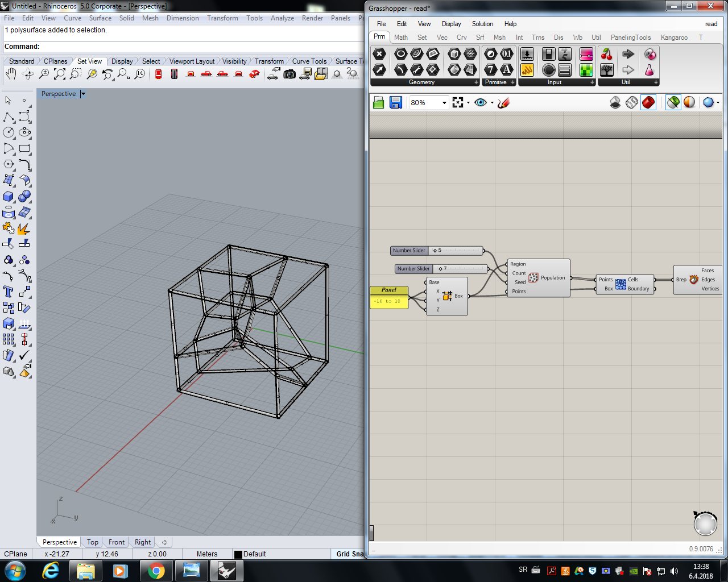This screenshot has height=582, width=728.
Task: Expand the Primitive panel in Grasshopper ribbon
Action: coord(513,82)
